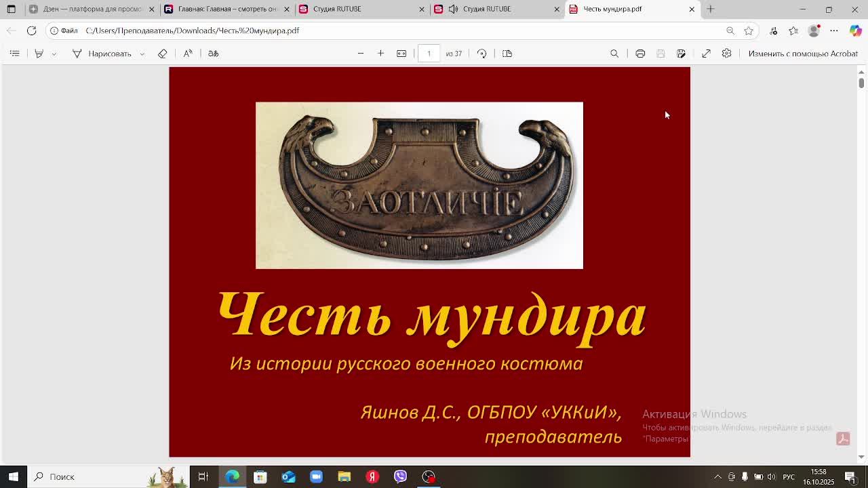Click Изменить с помощью Acrobat
Image resolution: width=868 pixels, height=488 pixels.
coord(803,54)
